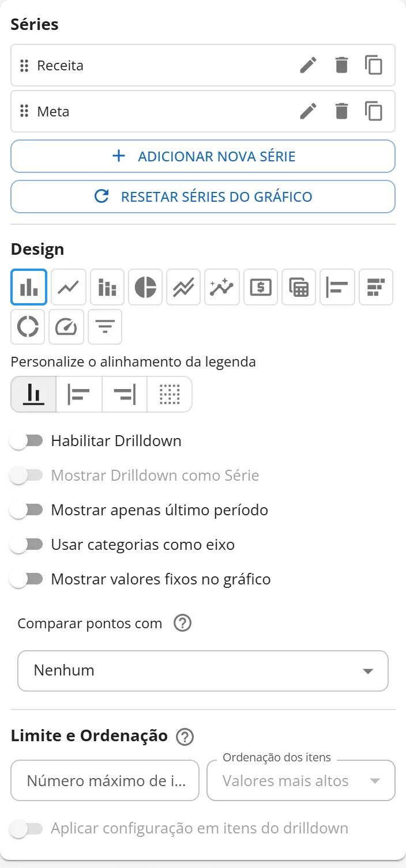Duplicate the Meta series
The height and width of the screenshot is (868, 406).
[x=374, y=111]
